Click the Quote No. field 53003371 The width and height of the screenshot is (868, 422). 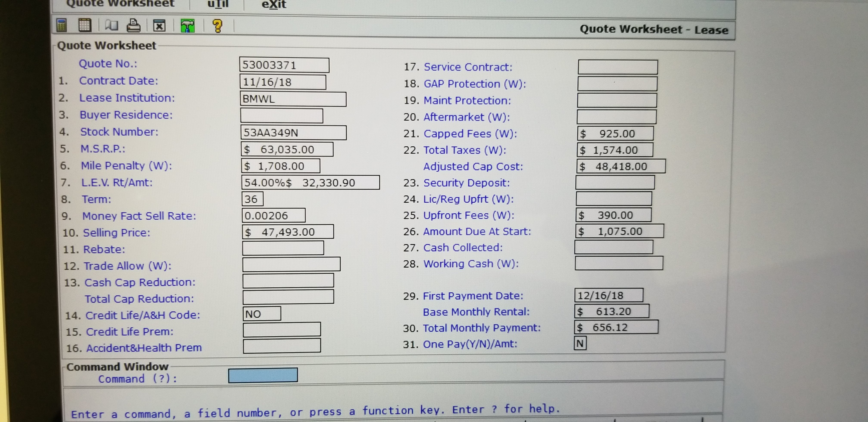click(x=284, y=65)
